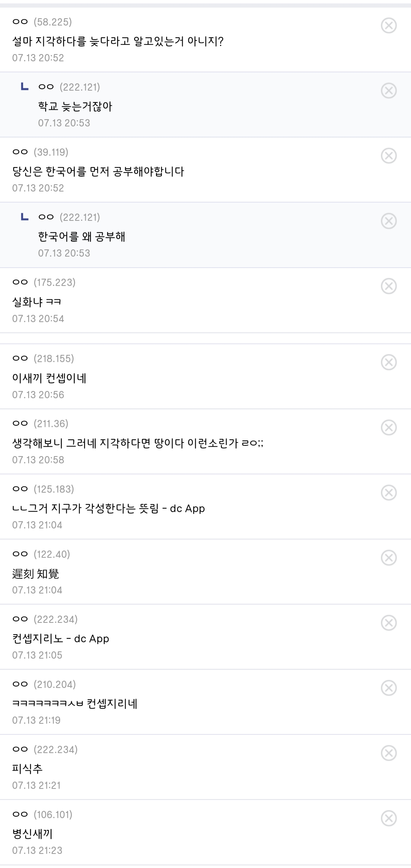Delete the reply '한국어를 왜 공부해'
The height and width of the screenshot is (868, 411).
389,221
